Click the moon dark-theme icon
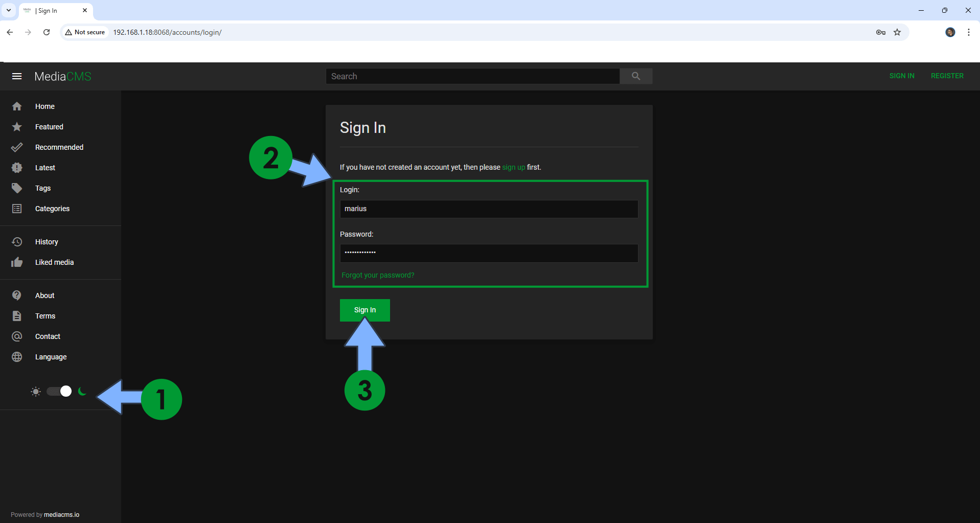Viewport: 980px width, 523px height. point(82,392)
